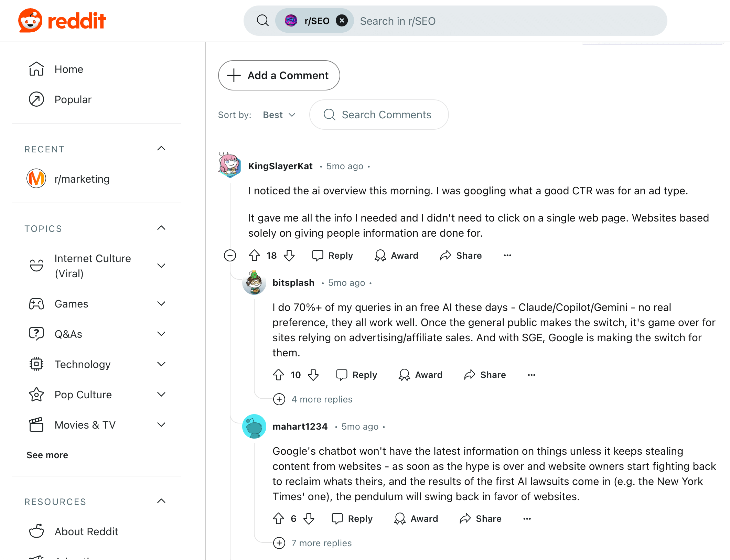The width and height of the screenshot is (730, 560).
Task: Open Reply on bitsplash's comment
Action: pyautogui.click(x=356, y=375)
